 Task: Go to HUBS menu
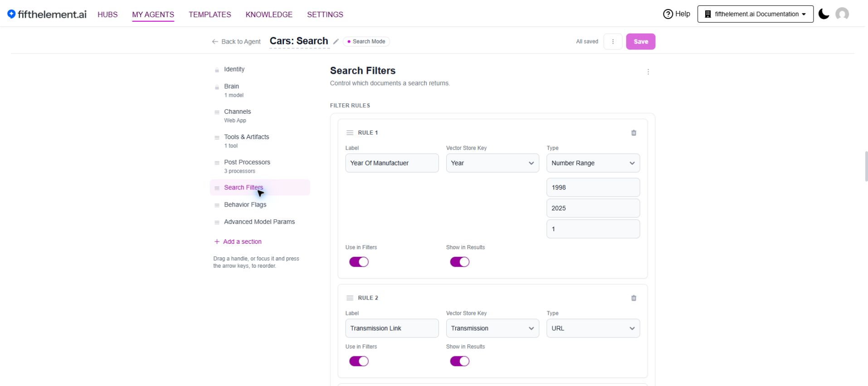click(x=107, y=14)
